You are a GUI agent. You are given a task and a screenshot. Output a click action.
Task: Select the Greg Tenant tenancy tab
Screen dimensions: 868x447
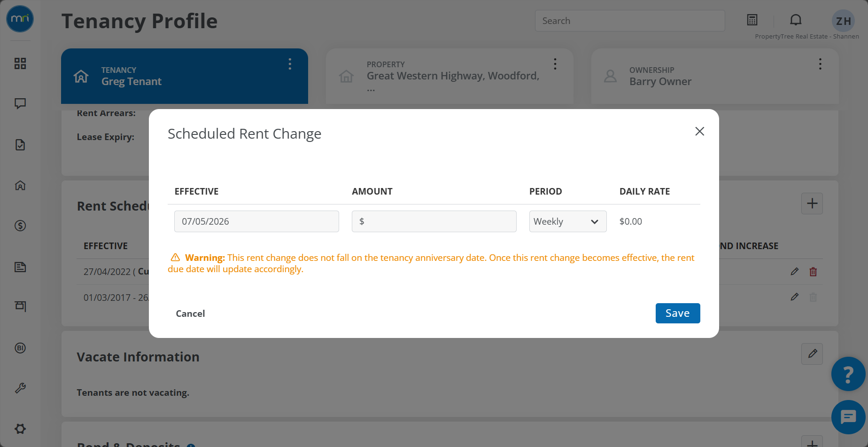click(x=185, y=76)
